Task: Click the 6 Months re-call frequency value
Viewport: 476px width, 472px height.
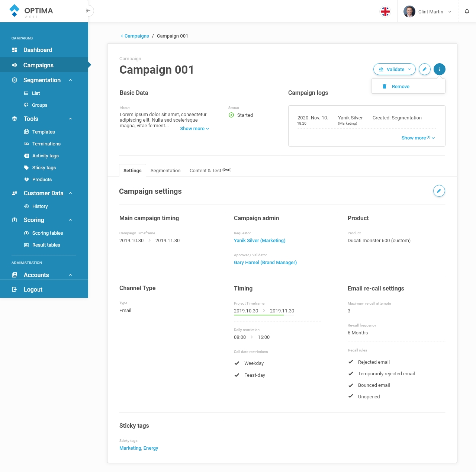Action: [x=358, y=333]
